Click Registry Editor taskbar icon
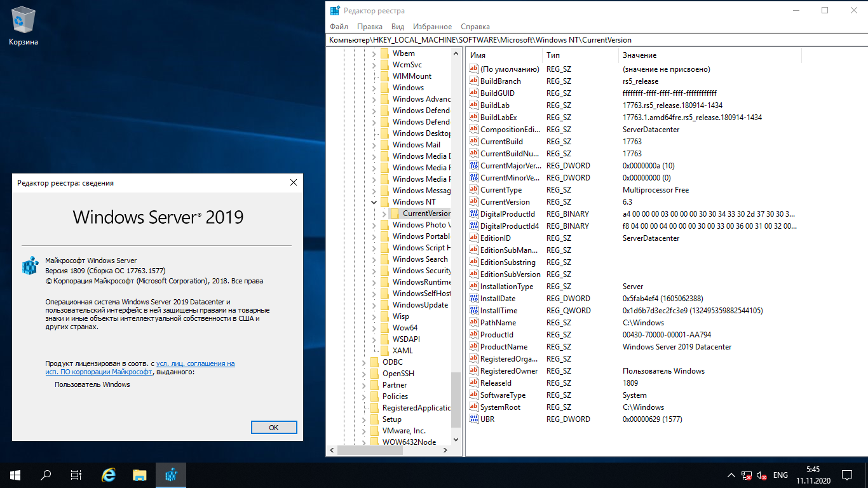This screenshot has height=488, width=868. tap(171, 475)
